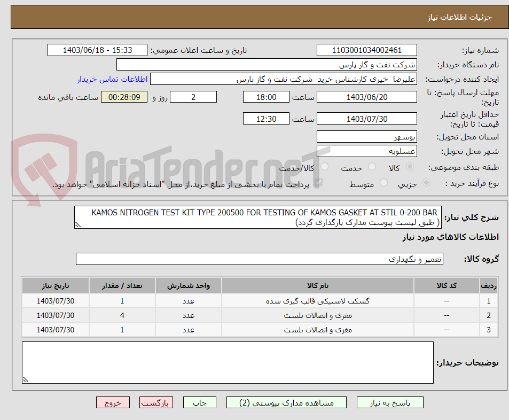
Task: Toggle the treasury documents payment checkbox
Action: pyautogui.click(x=318, y=183)
